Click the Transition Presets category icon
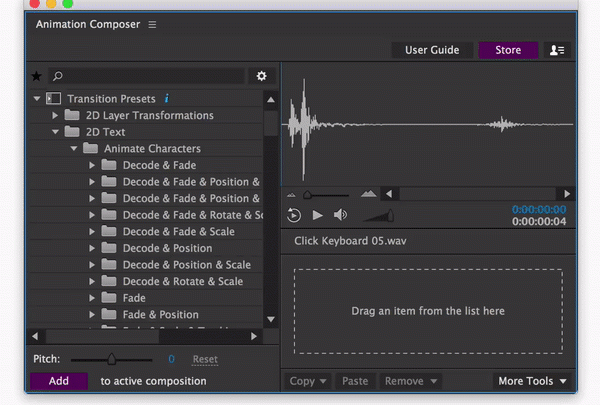The height and width of the screenshot is (405, 600). (53, 98)
